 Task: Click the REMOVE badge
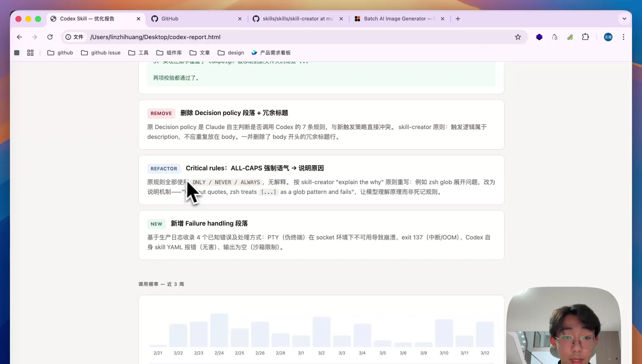click(x=161, y=113)
